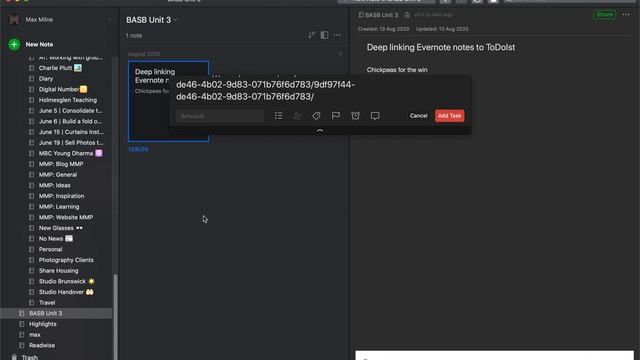Open the Holmesglen Teaching notebook
The image size is (640, 360).
pos(68,100)
